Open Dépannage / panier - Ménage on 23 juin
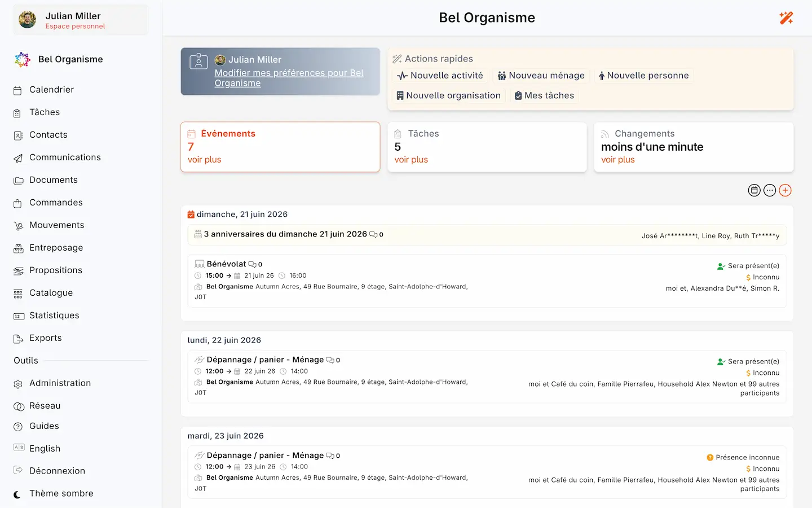Screen dimensions: 812x508 [x=265, y=456]
